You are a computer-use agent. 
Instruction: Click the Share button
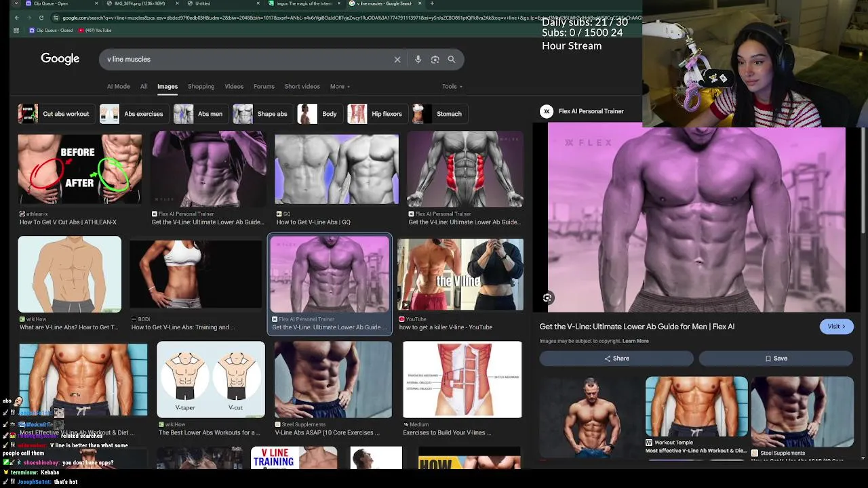tap(616, 358)
